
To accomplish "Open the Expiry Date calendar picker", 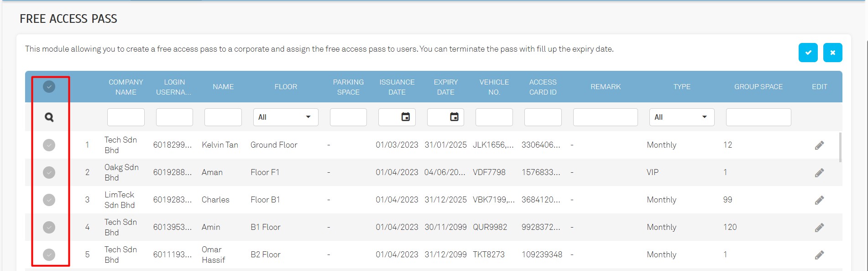I will pos(454,117).
